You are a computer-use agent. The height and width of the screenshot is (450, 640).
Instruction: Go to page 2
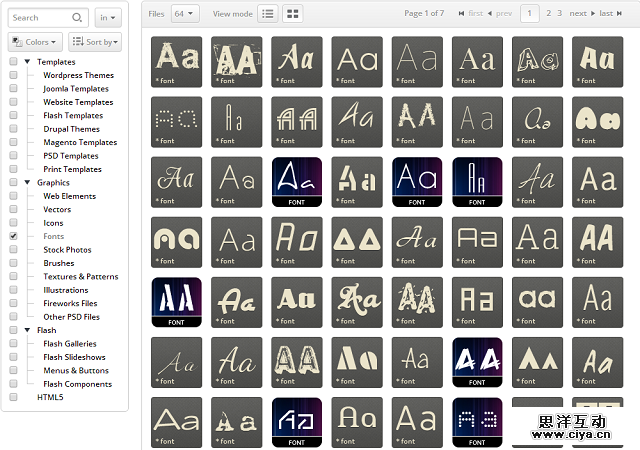pos(549,14)
